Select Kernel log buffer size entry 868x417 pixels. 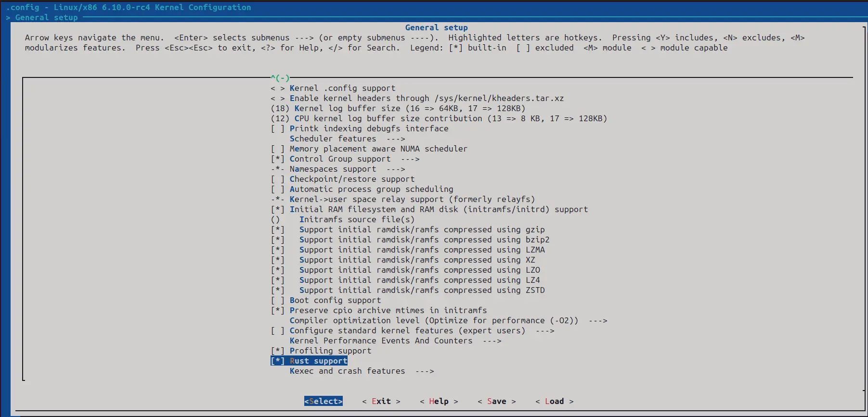398,108
